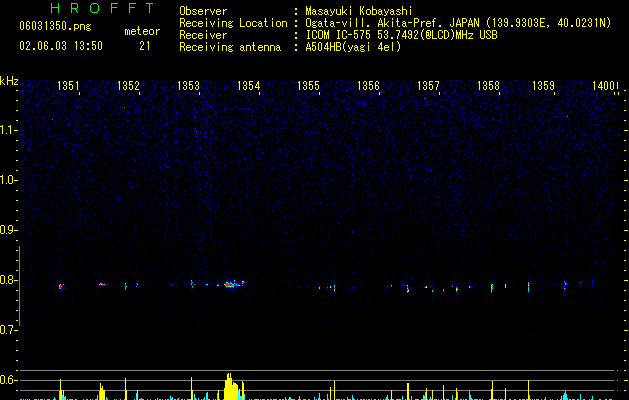Click the 0.6 kHz frequency label
The width and height of the screenshot is (629, 400).
[x=9, y=380]
